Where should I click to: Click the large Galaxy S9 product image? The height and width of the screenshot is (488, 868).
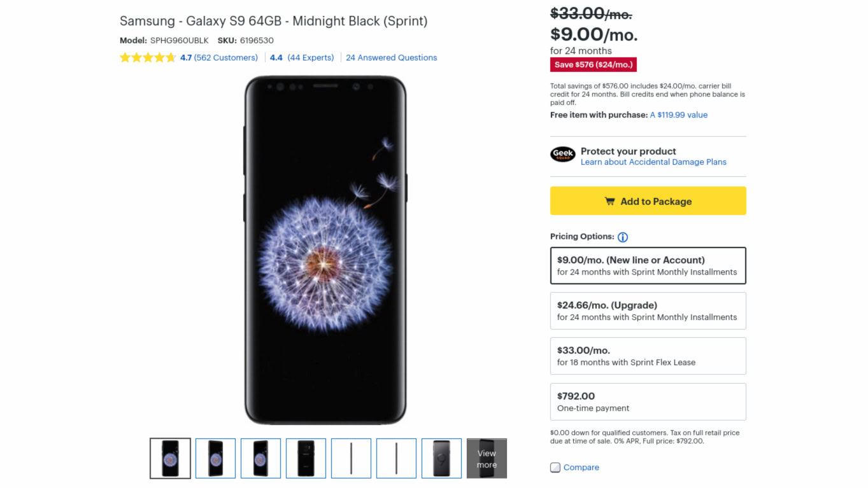[325, 250]
